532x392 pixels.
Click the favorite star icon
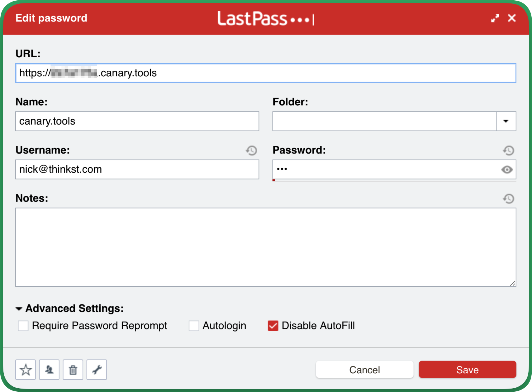click(x=26, y=370)
